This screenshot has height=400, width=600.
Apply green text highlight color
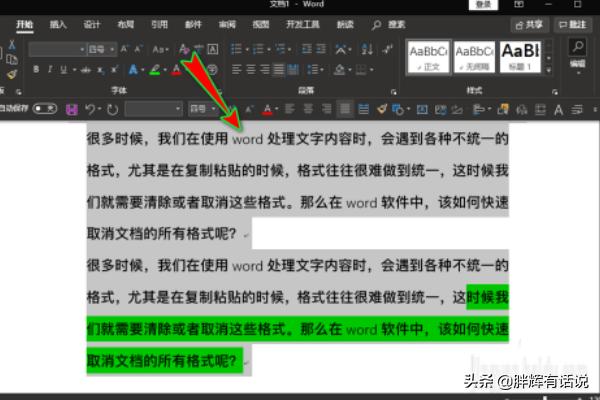155,70
